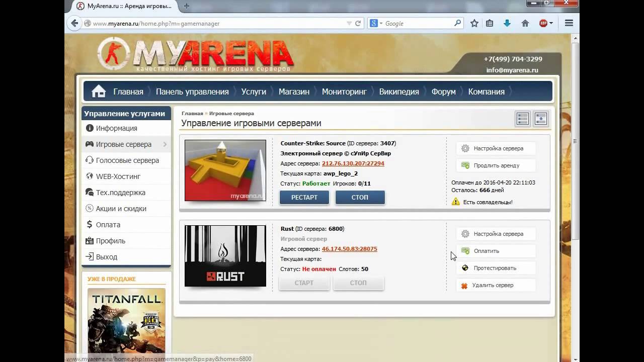This screenshot has width=644, height=362.
Task: Reload the page with the refresh icon
Action: [x=358, y=23]
